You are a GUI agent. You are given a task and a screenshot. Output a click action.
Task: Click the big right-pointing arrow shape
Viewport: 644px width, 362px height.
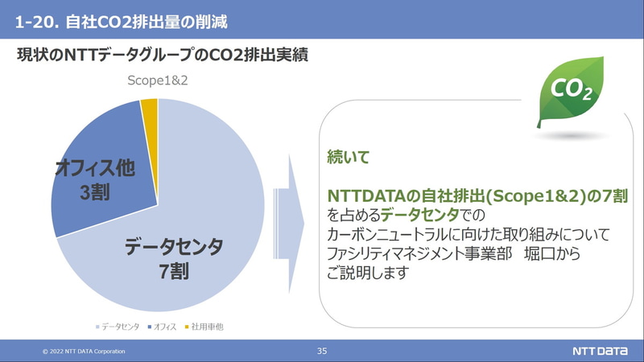(289, 224)
